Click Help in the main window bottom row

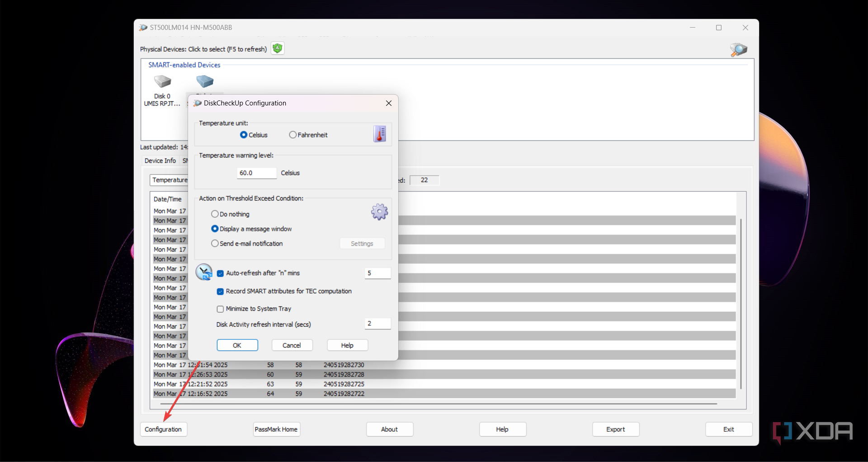pos(502,429)
